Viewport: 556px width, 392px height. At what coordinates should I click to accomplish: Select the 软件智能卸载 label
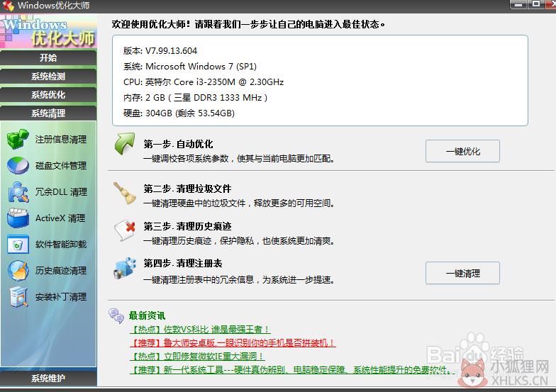coord(61,244)
